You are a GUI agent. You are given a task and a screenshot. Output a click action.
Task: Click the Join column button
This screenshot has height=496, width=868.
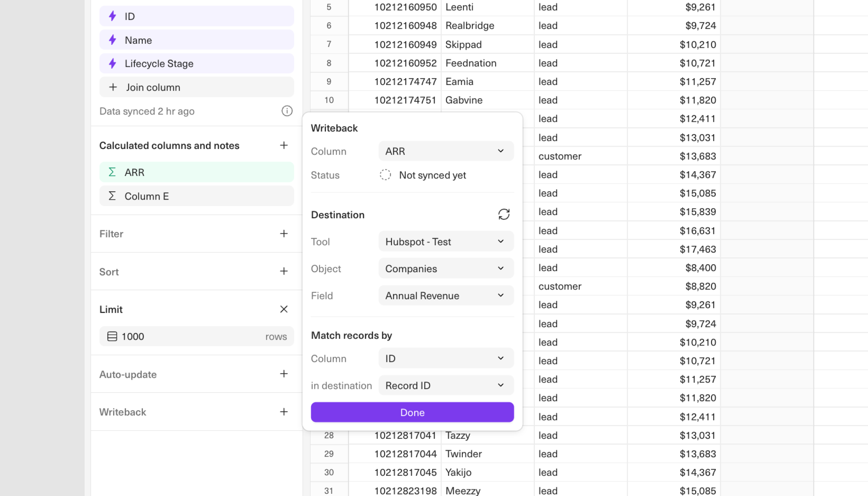pyautogui.click(x=196, y=87)
